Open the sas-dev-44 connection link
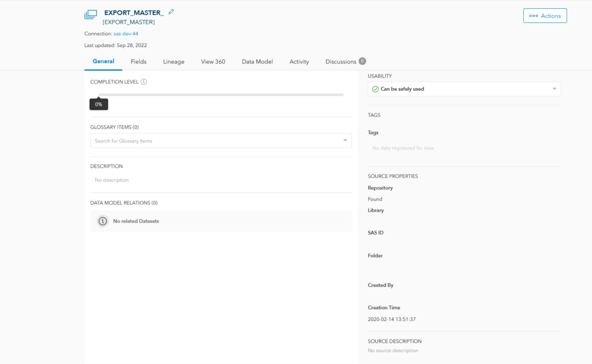Image resolution: width=592 pixels, height=364 pixels. 126,34
